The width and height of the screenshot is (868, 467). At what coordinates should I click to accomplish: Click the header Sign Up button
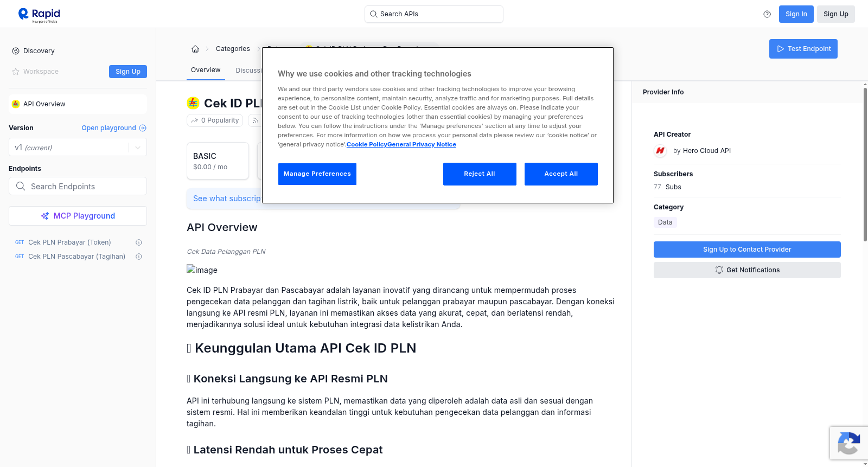[835, 14]
